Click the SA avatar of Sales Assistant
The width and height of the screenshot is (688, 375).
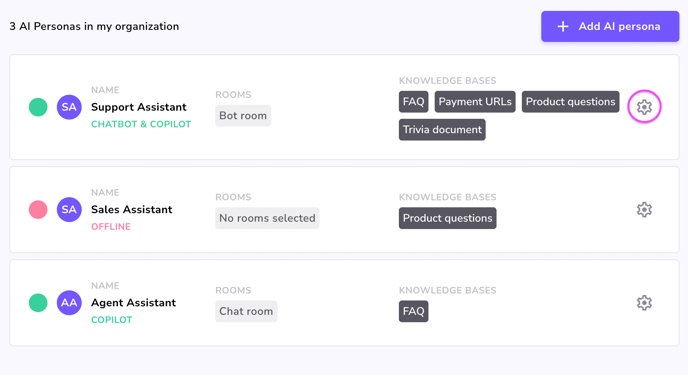tap(69, 210)
